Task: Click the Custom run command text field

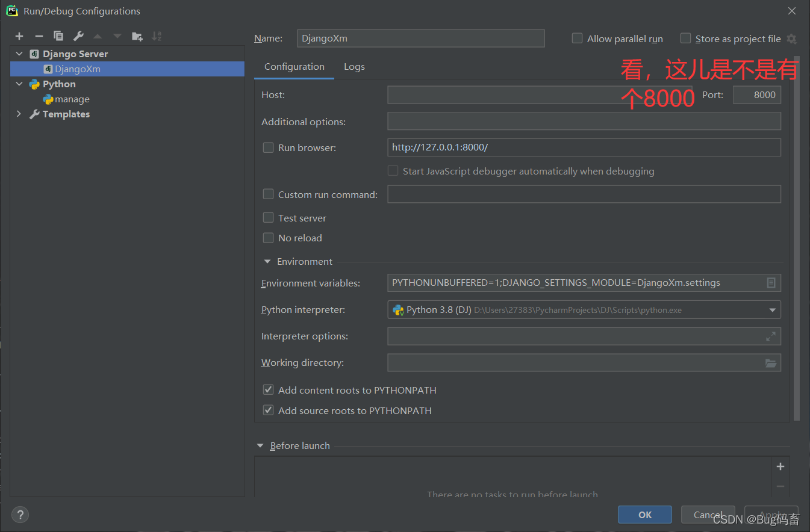Action: [x=584, y=194]
